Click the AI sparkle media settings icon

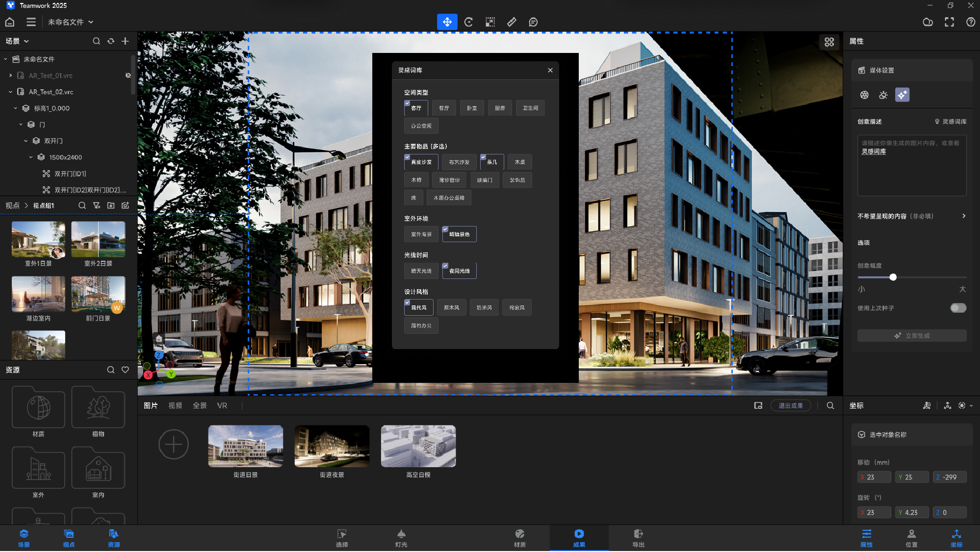(x=902, y=95)
